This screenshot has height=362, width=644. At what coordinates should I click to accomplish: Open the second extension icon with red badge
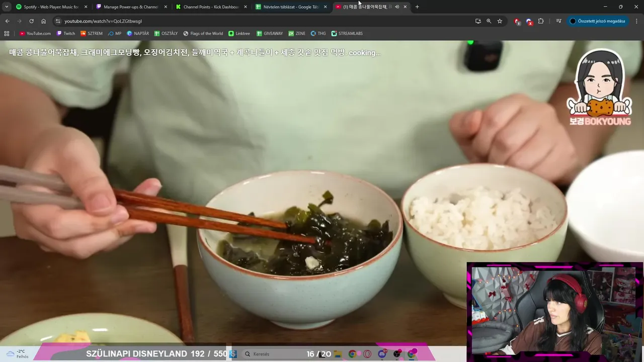pyautogui.click(x=529, y=21)
